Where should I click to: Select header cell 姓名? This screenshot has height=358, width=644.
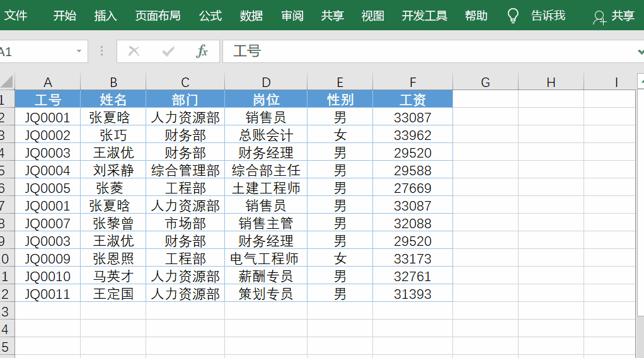point(113,100)
